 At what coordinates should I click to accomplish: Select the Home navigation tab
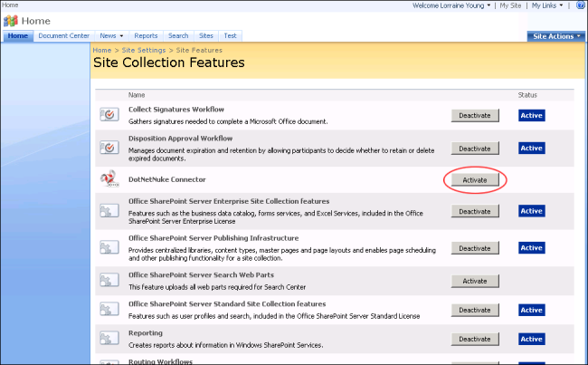tap(18, 35)
